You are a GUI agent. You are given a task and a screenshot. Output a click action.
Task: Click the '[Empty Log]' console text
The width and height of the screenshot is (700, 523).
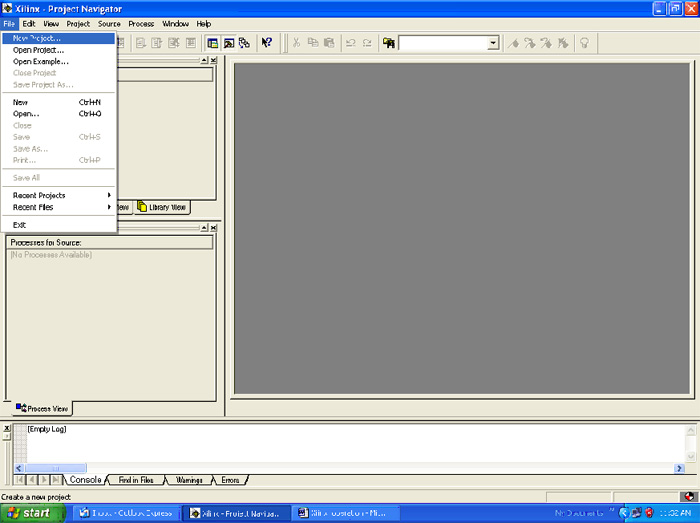tap(47, 429)
